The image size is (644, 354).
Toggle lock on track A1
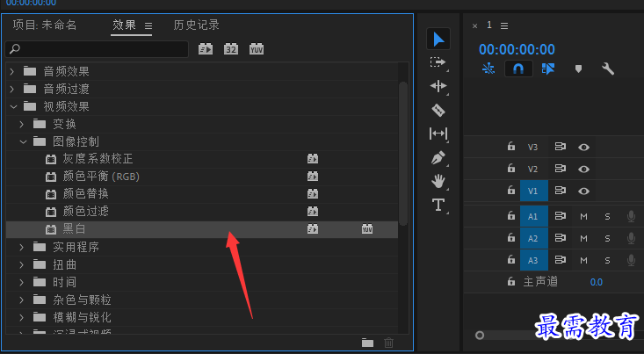pyautogui.click(x=511, y=215)
